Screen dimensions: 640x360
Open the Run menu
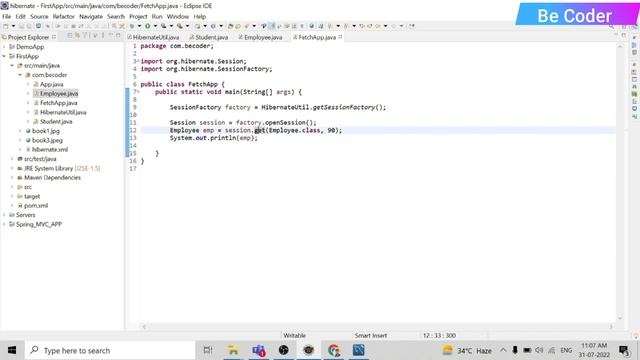[157, 16]
